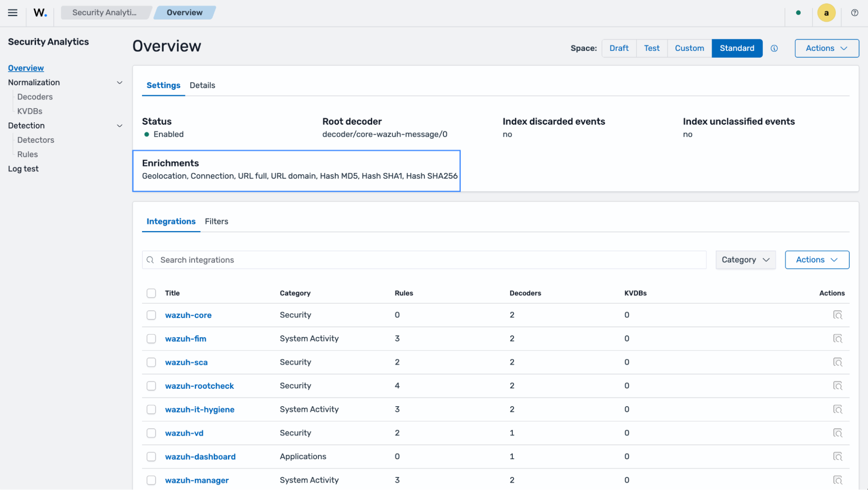View details icon for wazuh-vd row
The width and height of the screenshot is (868, 490).
pos(838,433)
